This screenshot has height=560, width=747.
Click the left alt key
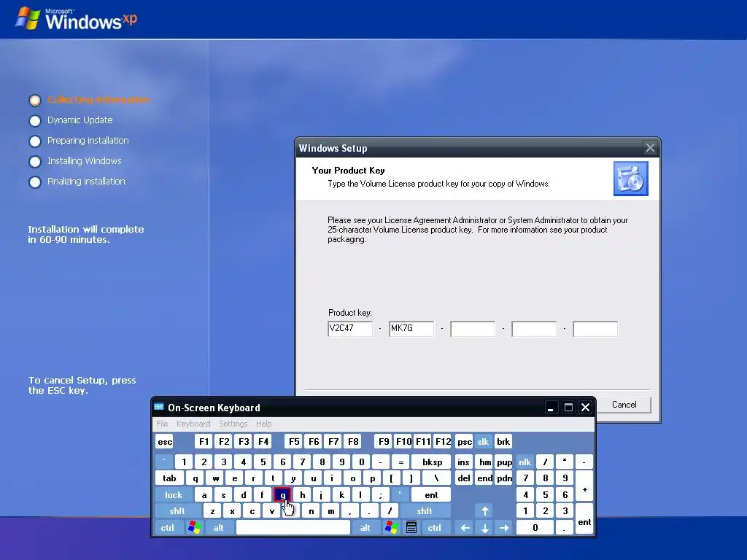click(x=218, y=528)
